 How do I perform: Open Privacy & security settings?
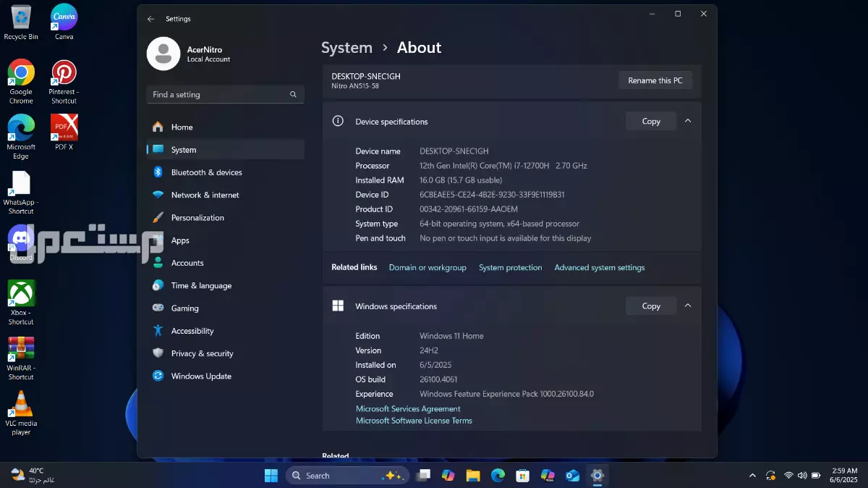[225, 353]
